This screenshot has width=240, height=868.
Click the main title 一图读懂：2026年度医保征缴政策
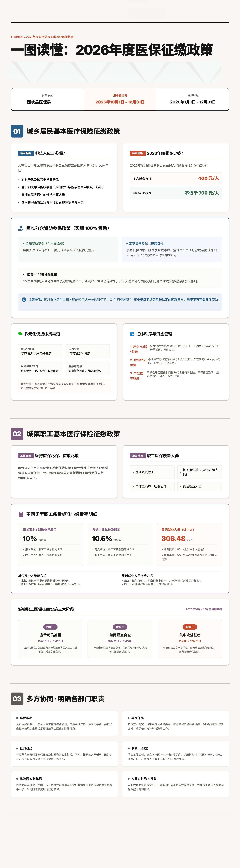pos(112,50)
